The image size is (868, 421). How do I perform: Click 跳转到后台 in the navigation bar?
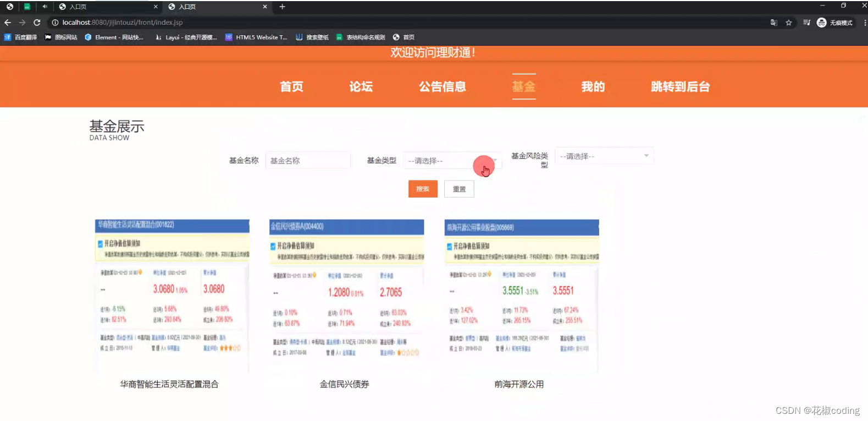(680, 87)
